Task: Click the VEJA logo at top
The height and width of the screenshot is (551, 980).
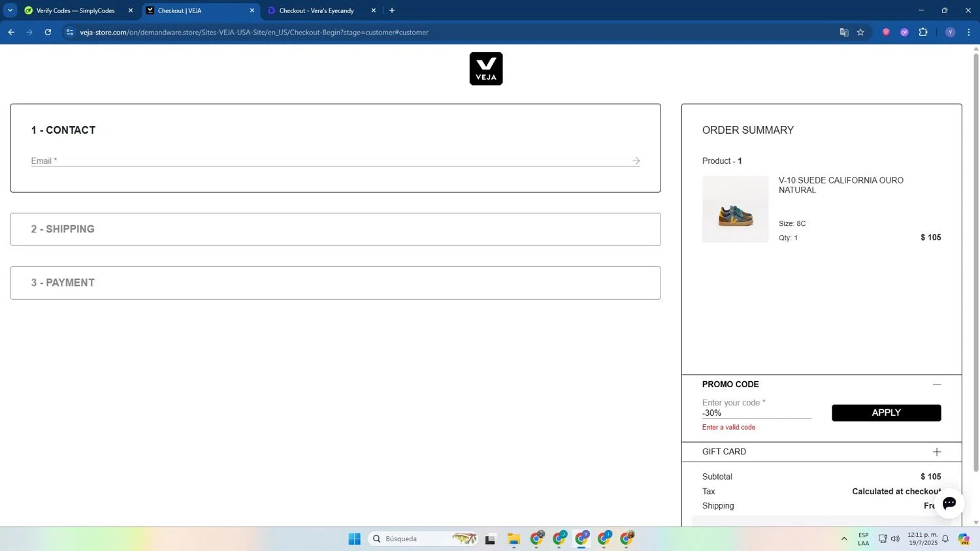Action: (486, 69)
